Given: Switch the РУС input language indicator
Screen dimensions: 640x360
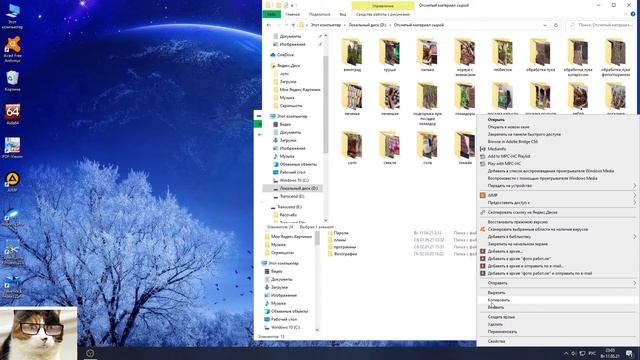Looking at the screenshot, I should click(x=593, y=353).
